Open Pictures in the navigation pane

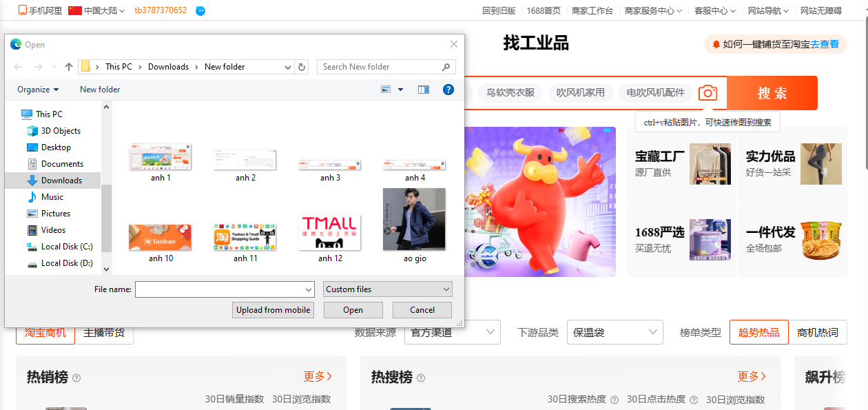(x=56, y=214)
